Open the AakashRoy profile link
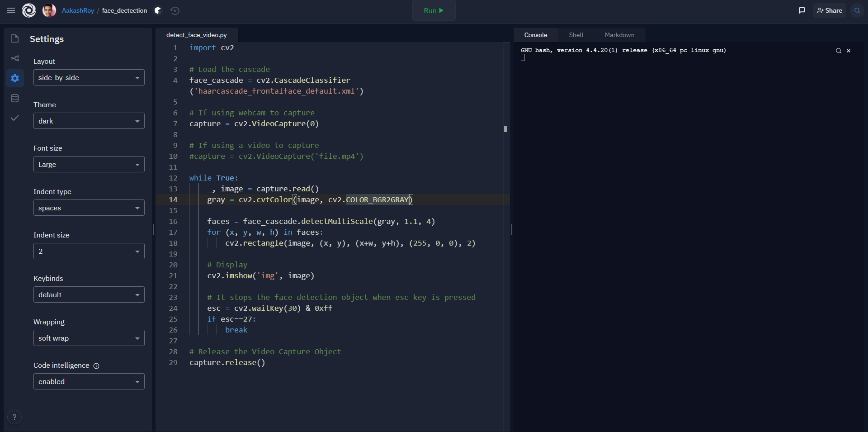 pos(78,10)
